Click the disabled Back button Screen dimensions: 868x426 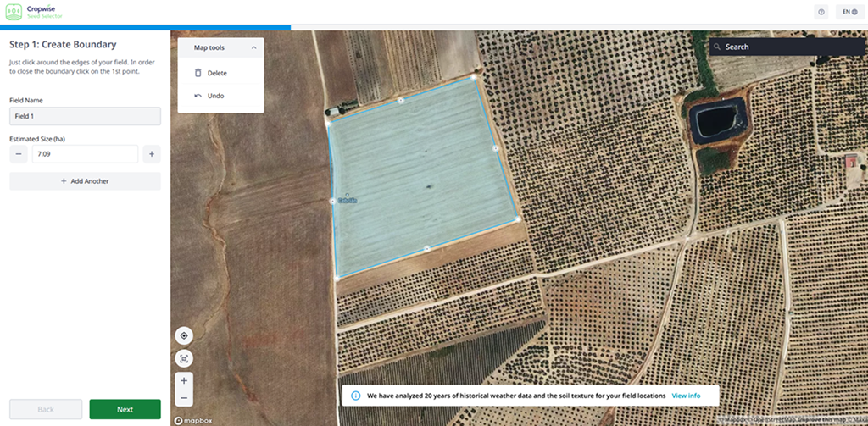[46, 409]
